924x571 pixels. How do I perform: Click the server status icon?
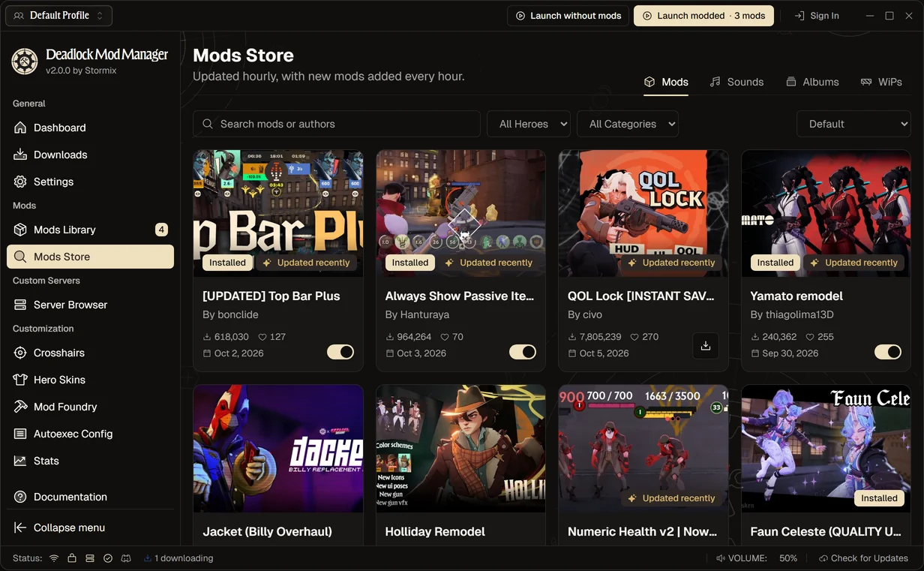(x=90, y=558)
